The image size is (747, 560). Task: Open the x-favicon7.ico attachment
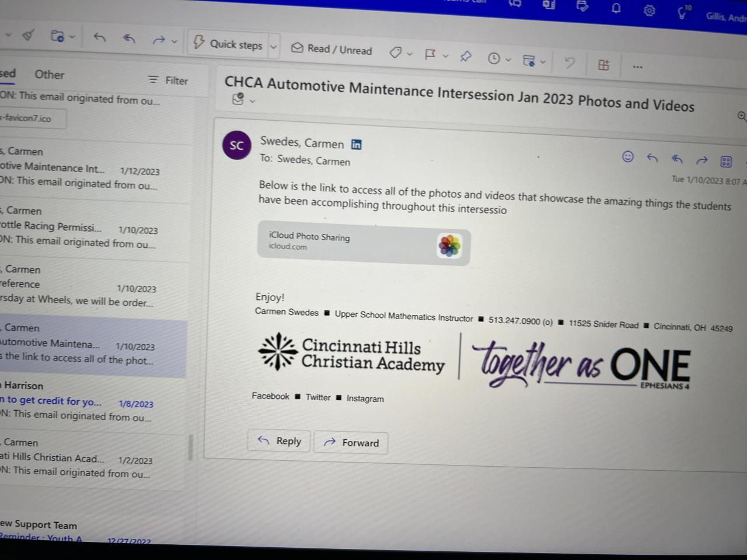[x=32, y=118]
